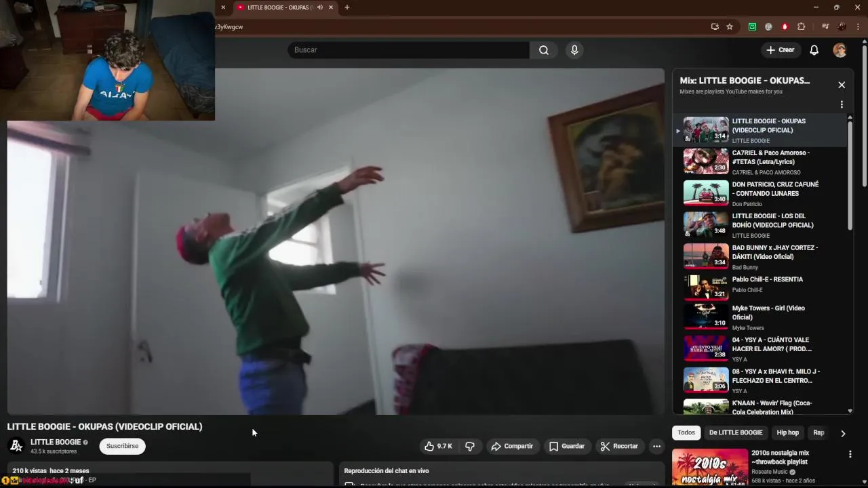Play LITTLE BOOGIE Los Del Bohío
Screen dimensions: 868x488
[x=759, y=225]
